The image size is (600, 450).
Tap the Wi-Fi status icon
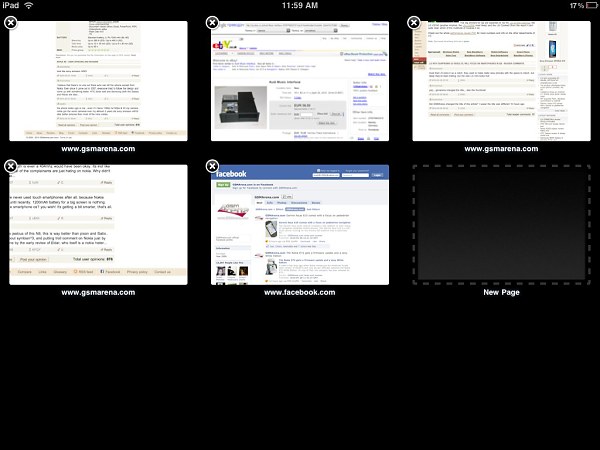click(x=28, y=6)
